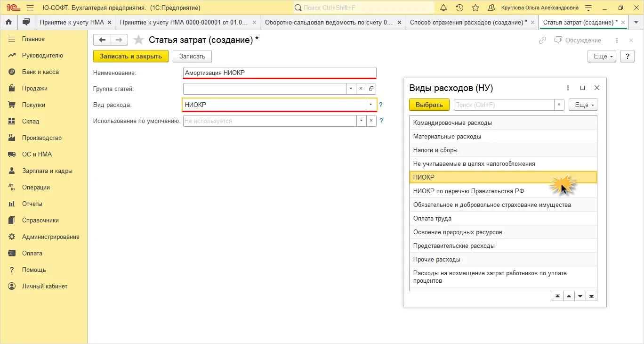Screen dimensions: 644x344
Task: Select Оплата труда row
Action: click(503, 218)
